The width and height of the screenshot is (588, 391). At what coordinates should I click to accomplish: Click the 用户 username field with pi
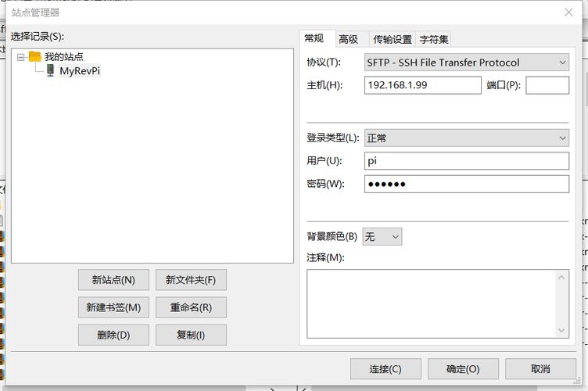click(x=467, y=161)
